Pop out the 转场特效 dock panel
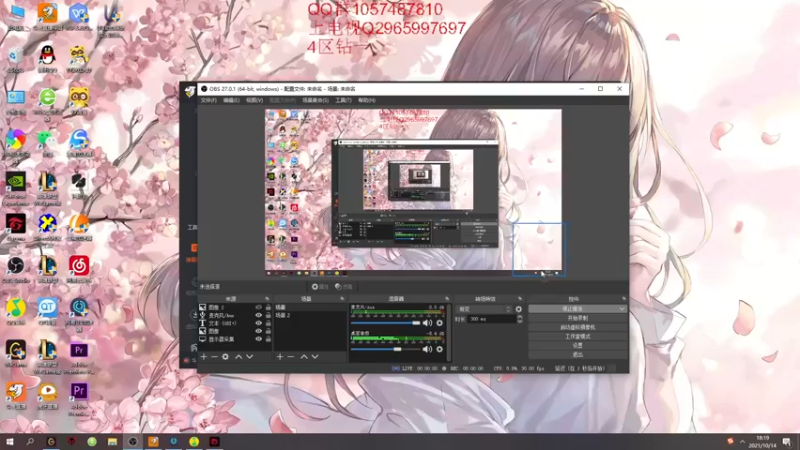 point(520,299)
